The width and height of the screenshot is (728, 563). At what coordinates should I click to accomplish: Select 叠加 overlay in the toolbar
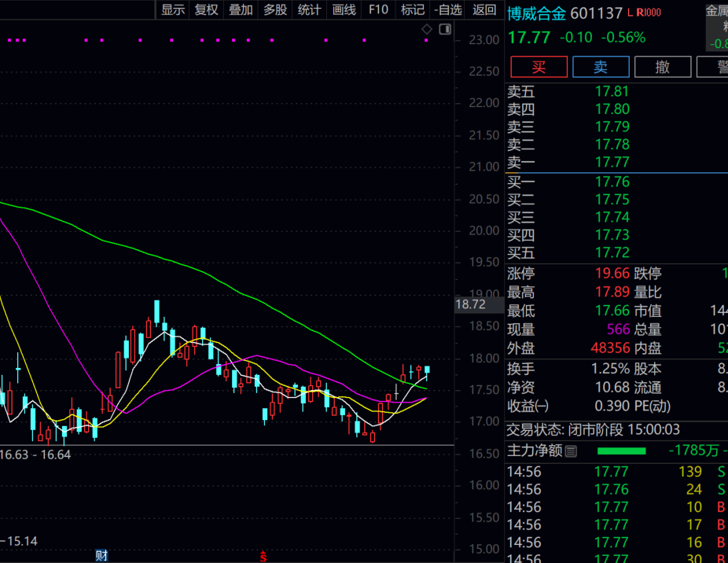[x=241, y=9]
